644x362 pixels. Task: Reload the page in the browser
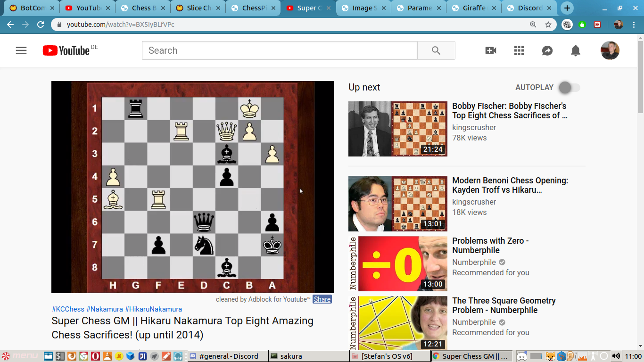(x=41, y=25)
